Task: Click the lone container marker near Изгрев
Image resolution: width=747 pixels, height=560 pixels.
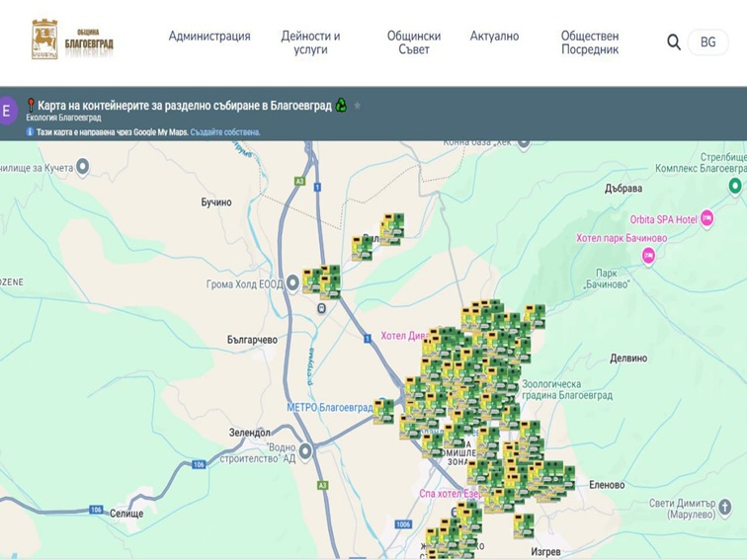Action: click(524, 525)
